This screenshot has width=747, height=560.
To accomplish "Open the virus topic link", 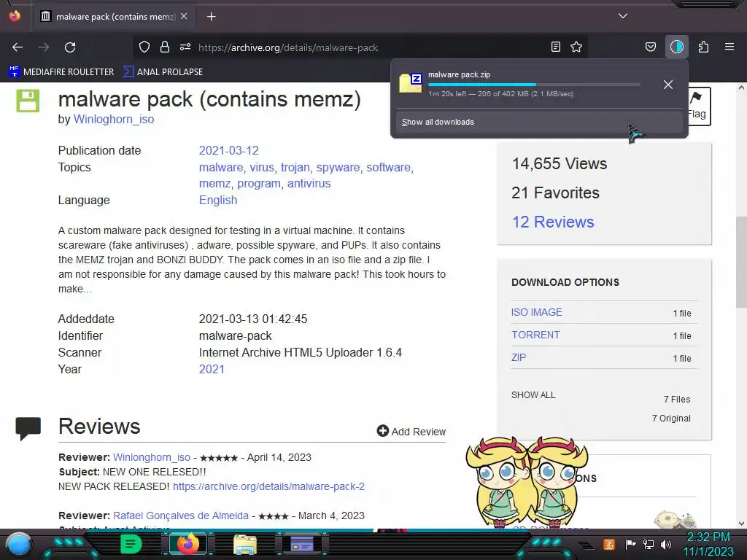I will point(262,167).
